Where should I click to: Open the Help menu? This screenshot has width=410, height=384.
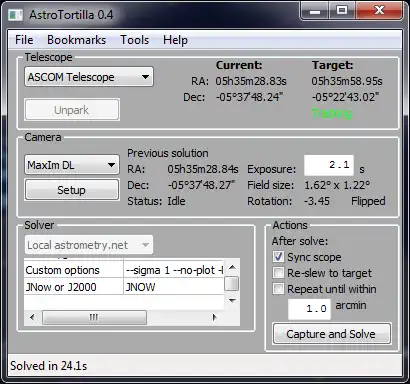pos(175,40)
